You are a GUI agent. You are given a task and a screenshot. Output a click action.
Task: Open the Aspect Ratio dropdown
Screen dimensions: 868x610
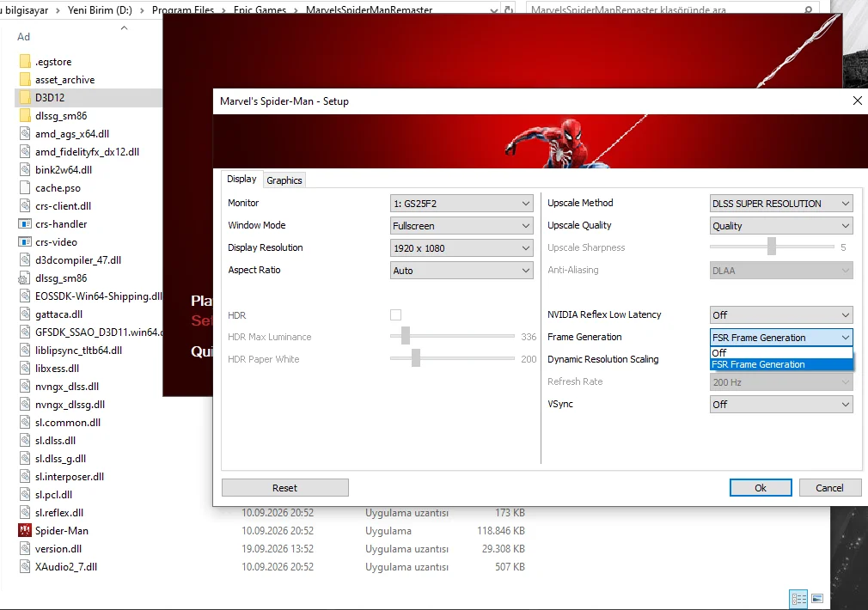pos(462,270)
